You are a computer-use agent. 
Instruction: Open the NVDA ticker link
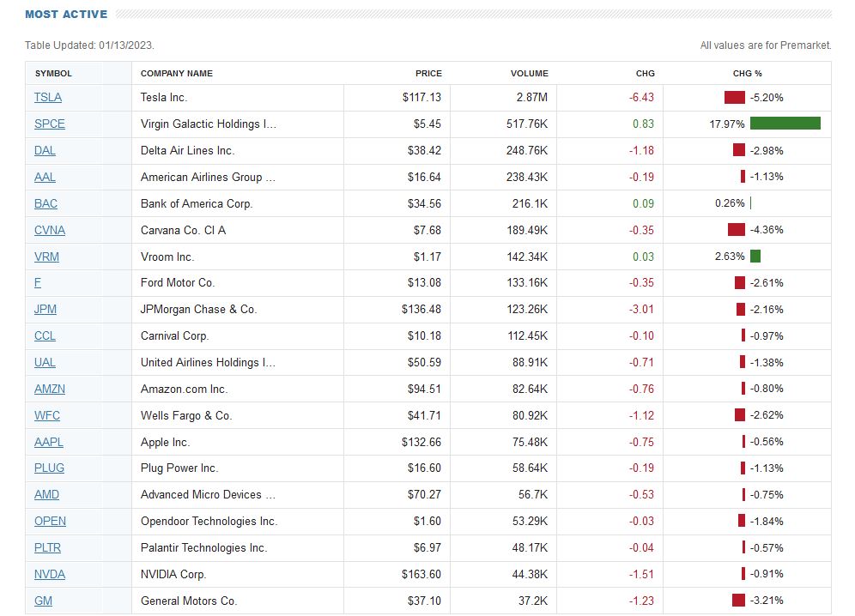pos(49,574)
